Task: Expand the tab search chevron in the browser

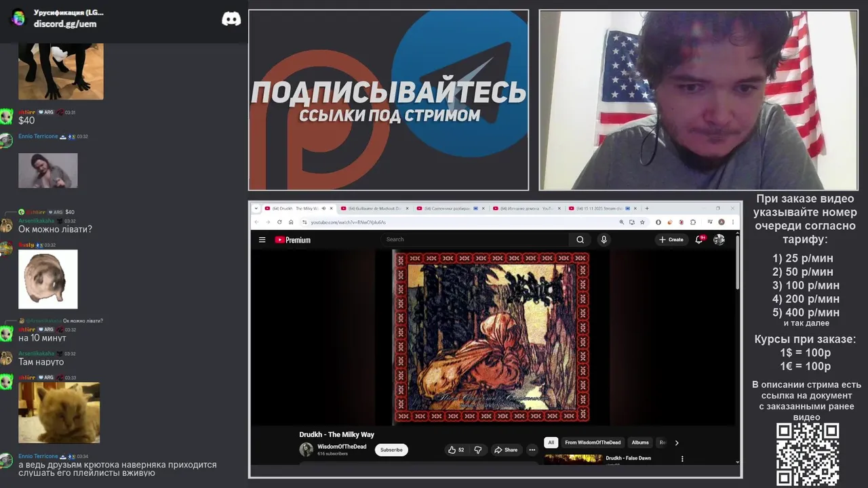Action: click(257, 208)
